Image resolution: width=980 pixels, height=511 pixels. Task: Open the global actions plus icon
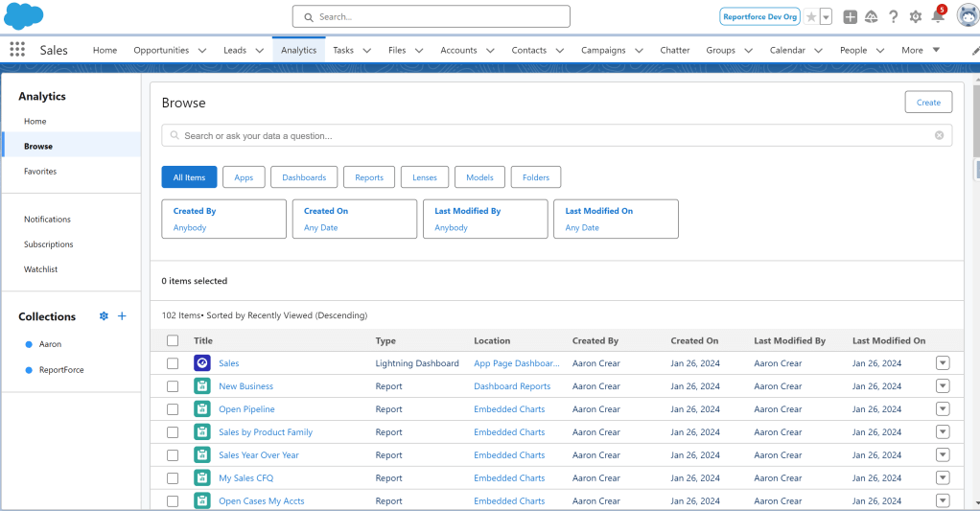click(x=850, y=16)
